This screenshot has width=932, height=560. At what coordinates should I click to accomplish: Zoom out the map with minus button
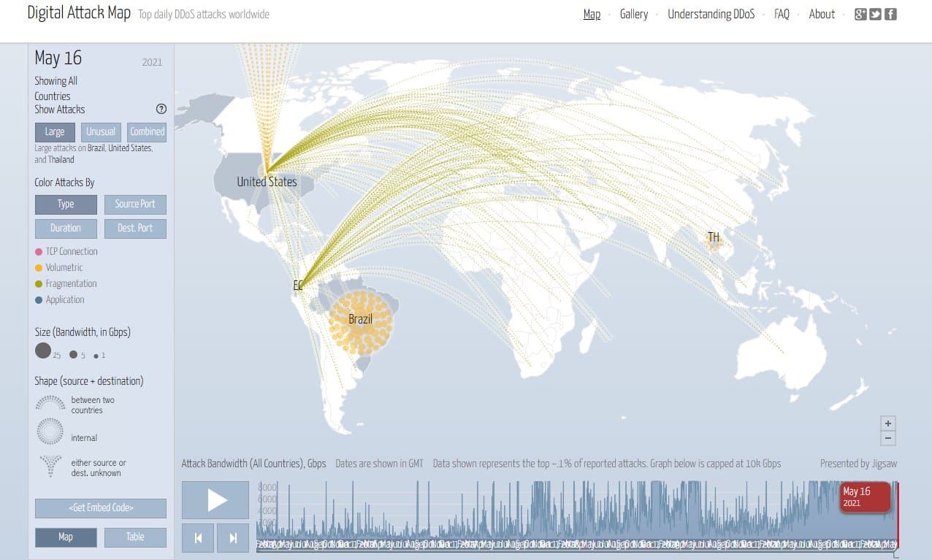click(888, 439)
